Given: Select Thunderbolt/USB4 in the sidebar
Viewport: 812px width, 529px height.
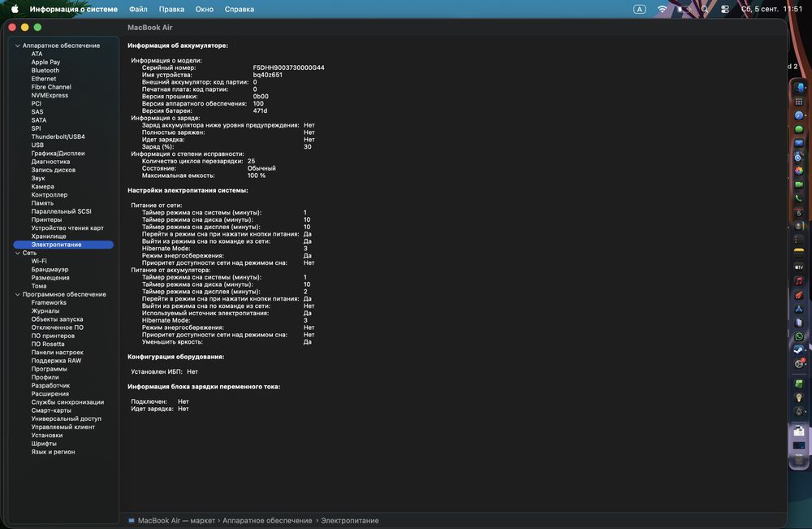Looking at the screenshot, I should pyautogui.click(x=58, y=137).
